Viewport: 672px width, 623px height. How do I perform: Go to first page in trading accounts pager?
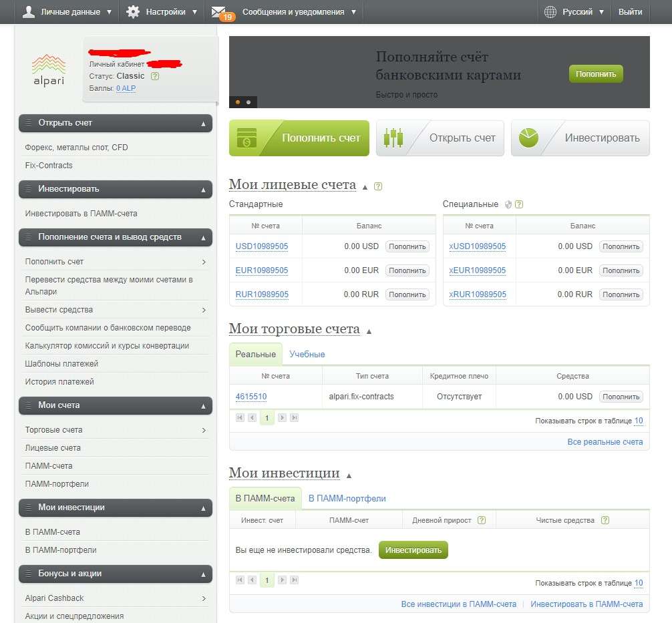point(240,418)
